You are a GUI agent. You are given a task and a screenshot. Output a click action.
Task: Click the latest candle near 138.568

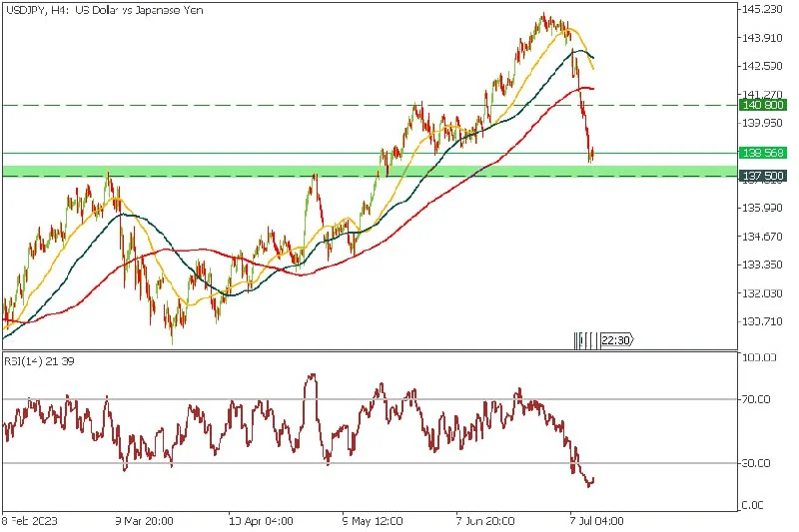[591, 154]
